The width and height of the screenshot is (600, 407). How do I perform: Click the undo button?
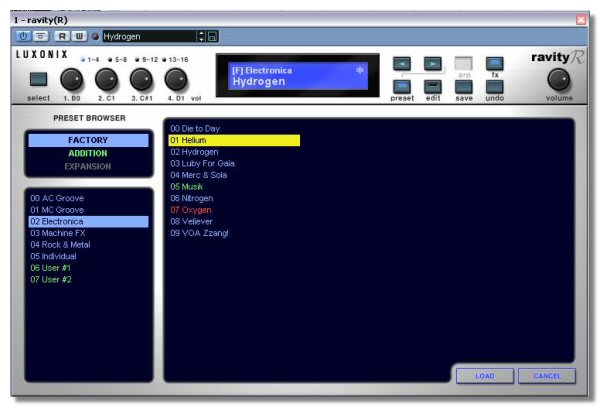pos(495,87)
